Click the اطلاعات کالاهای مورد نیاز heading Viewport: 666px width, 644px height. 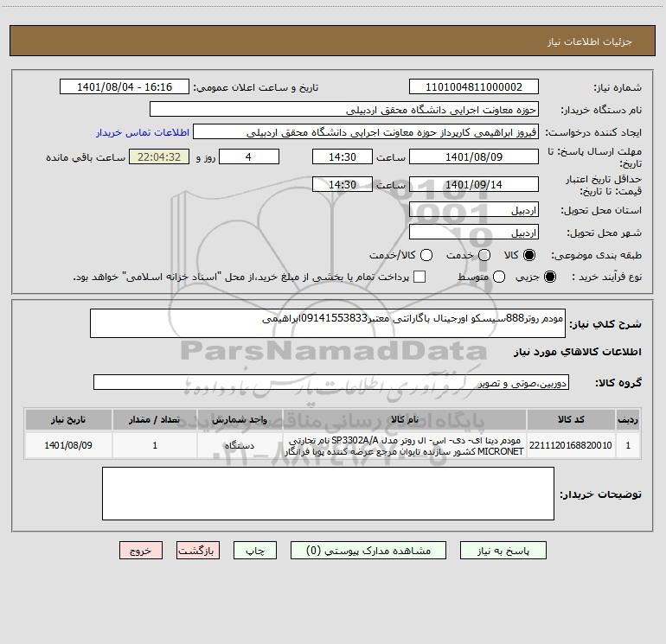pos(578,352)
